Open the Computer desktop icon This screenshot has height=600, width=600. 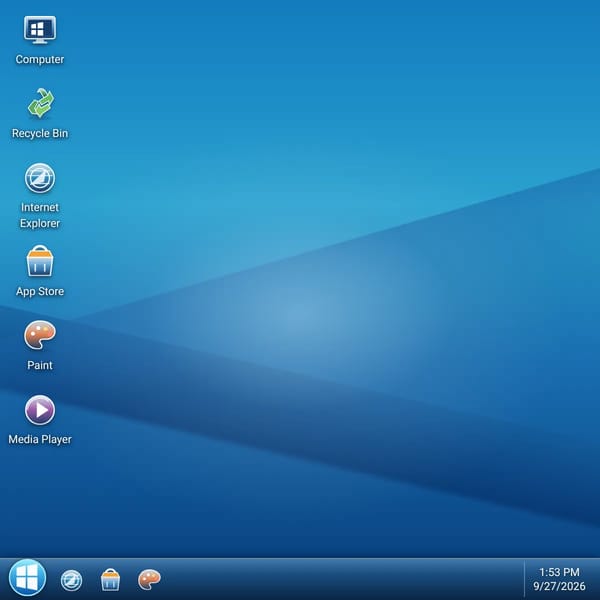tap(40, 30)
